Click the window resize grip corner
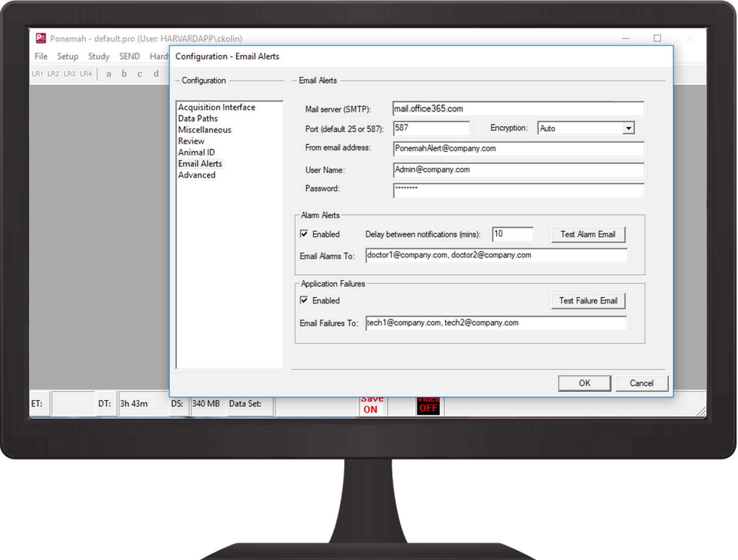This screenshot has width=738, height=560. click(x=701, y=412)
